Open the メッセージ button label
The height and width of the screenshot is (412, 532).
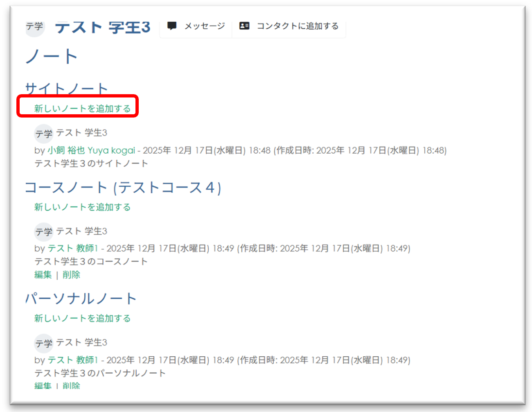point(204,26)
